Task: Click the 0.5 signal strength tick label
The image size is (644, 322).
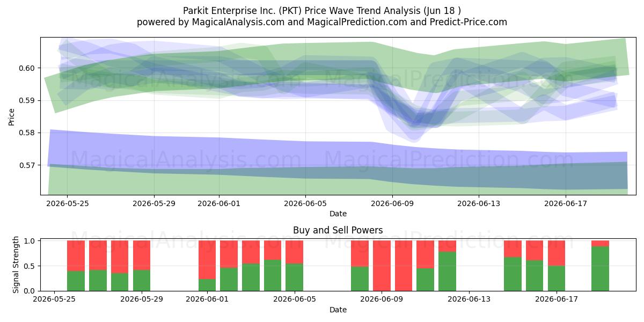Action: click(x=30, y=266)
